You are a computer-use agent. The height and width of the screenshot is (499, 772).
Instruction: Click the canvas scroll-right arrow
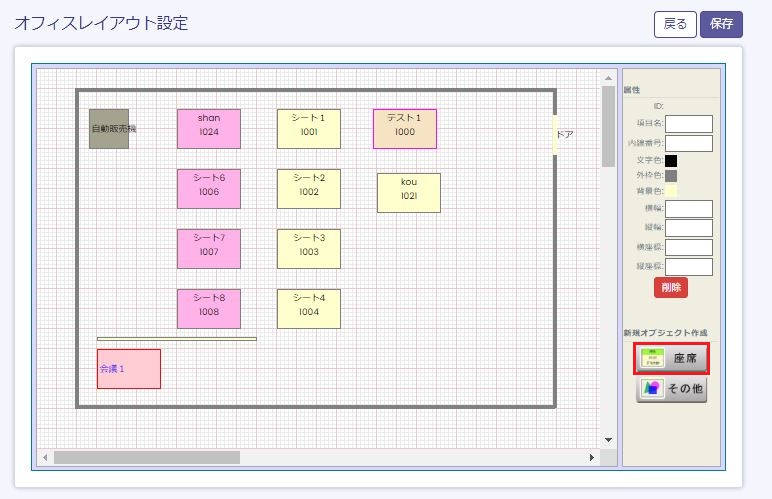(592, 457)
